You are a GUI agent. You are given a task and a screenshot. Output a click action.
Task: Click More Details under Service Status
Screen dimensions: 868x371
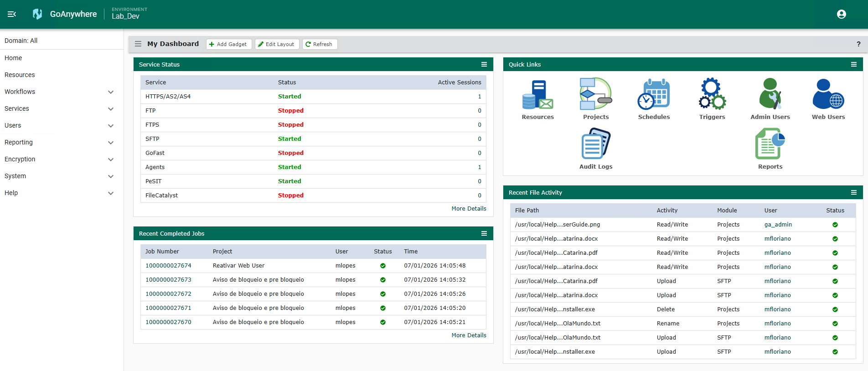coord(469,209)
